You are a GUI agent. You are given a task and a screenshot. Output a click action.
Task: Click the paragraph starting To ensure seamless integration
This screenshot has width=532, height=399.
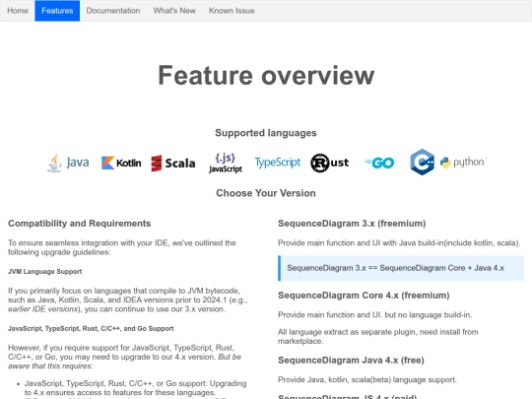click(x=122, y=247)
